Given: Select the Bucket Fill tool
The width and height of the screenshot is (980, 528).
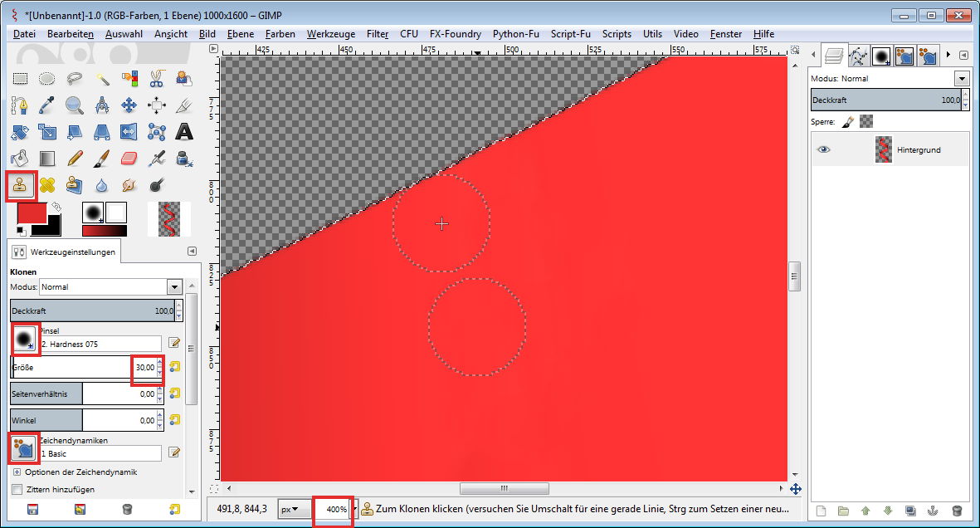Looking at the screenshot, I should pyautogui.click(x=20, y=159).
